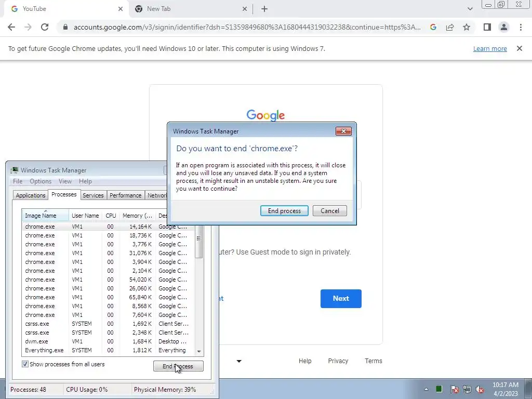The width and height of the screenshot is (532, 399).
Task: Open the taskbar clock showing 10:17 AM
Action: tap(506, 389)
